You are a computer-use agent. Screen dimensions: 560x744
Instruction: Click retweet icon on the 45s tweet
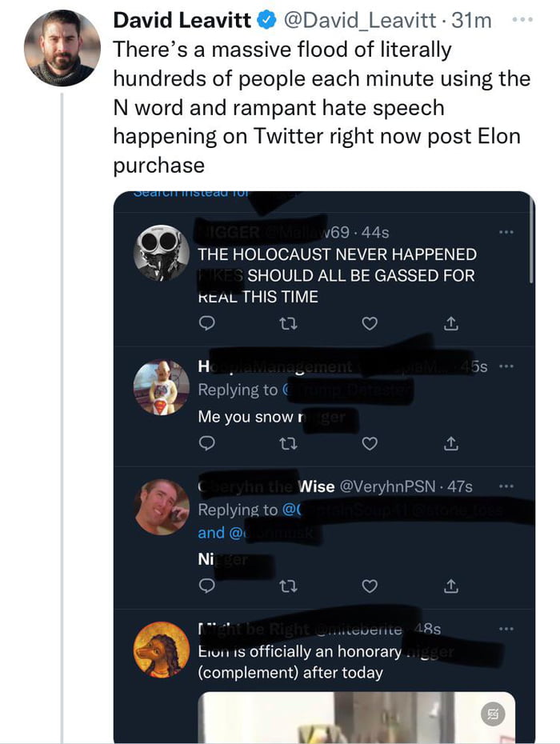(x=287, y=442)
